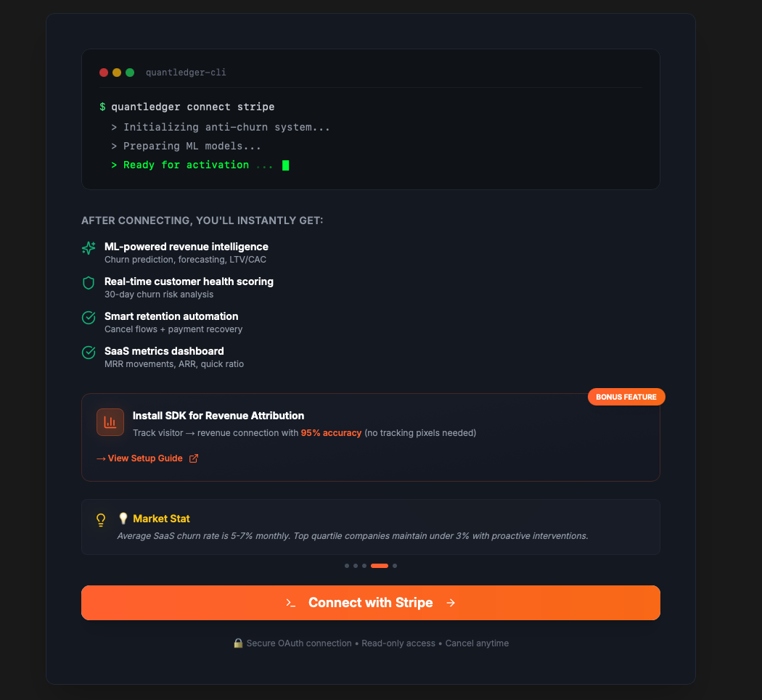The height and width of the screenshot is (700, 762).
Task: Open the bar chart SDK icon
Action: (x=110, y=422)
